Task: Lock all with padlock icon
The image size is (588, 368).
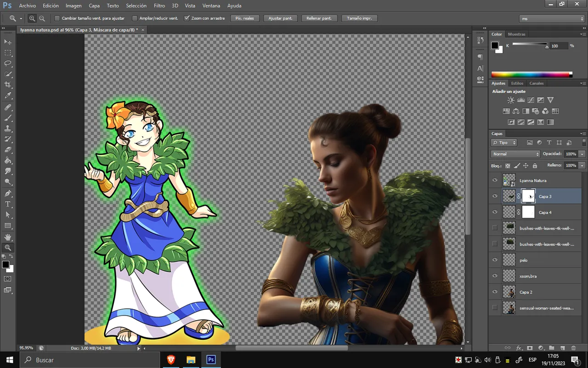Action: [x=535, y=166]
